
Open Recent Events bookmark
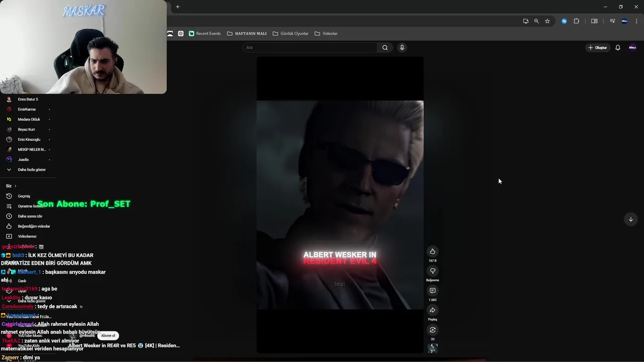pos(205,34)
